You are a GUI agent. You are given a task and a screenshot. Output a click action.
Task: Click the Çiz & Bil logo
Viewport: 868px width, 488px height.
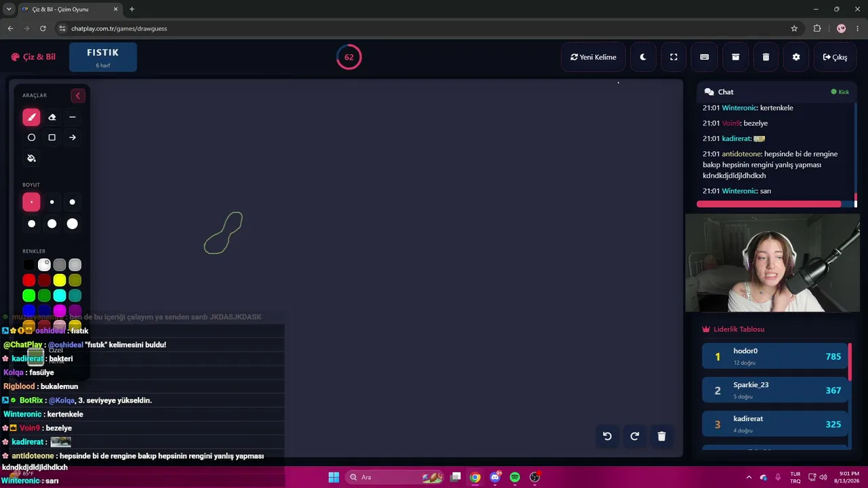point(33,57)
